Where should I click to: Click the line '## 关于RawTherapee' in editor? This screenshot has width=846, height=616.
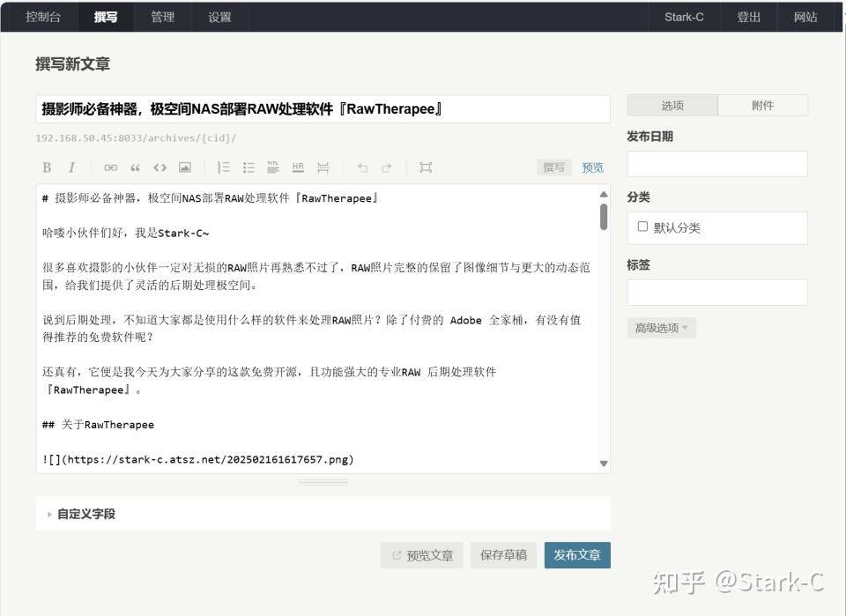[98, 425]
